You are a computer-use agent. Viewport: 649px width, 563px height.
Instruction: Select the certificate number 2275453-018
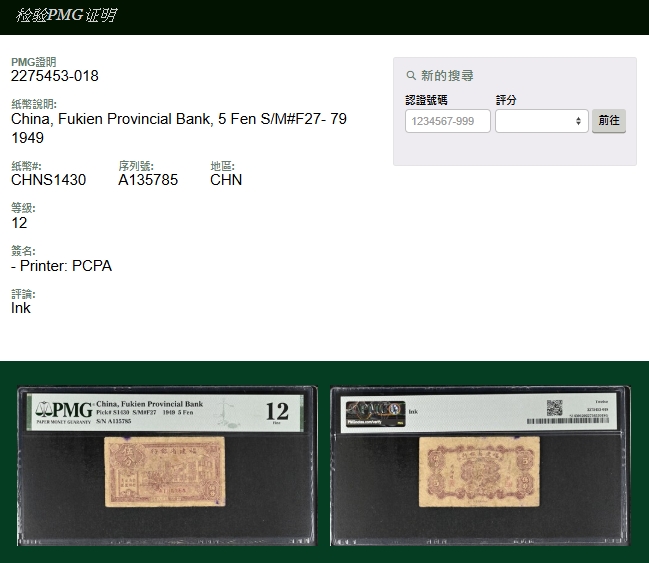tap(55, 76)
